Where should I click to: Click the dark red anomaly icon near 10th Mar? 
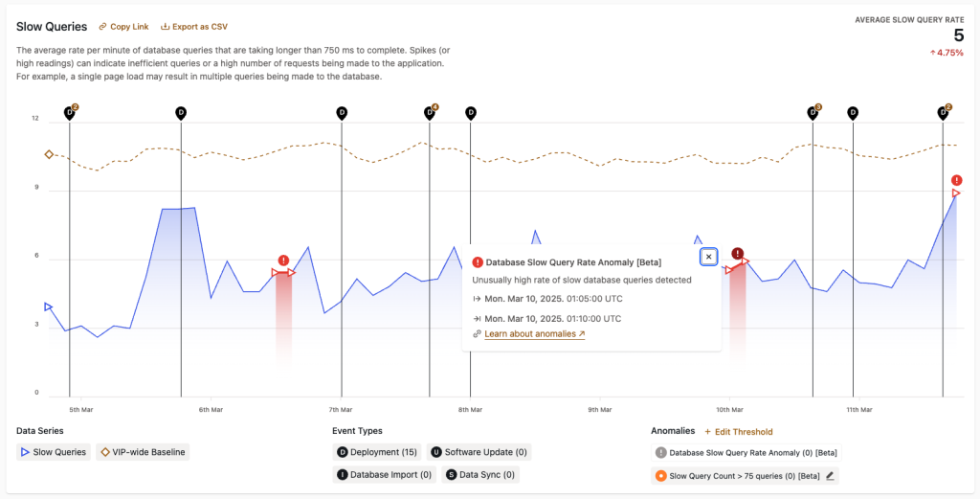pos(738,254)
